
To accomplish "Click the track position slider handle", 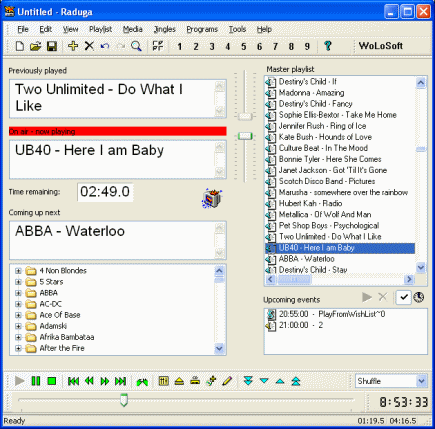I will (124, 399).
